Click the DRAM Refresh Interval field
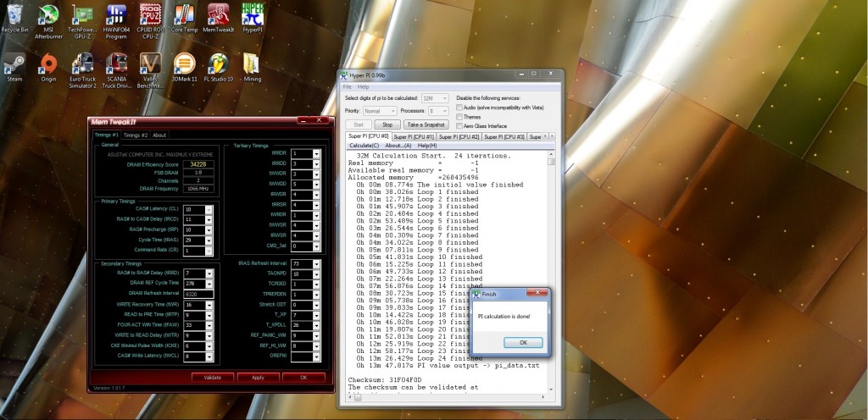This screenshot has width=868, height=420. (200, 294)
